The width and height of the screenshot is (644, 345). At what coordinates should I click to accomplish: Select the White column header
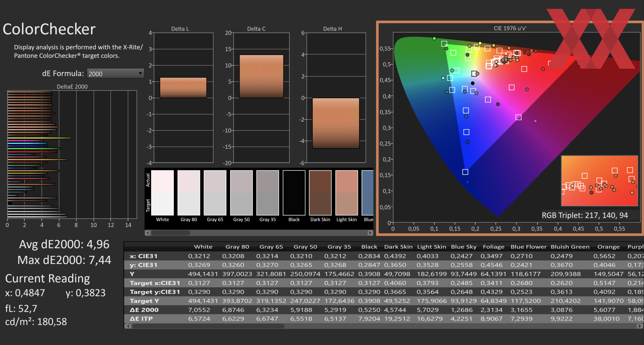(x=203, y=247)
